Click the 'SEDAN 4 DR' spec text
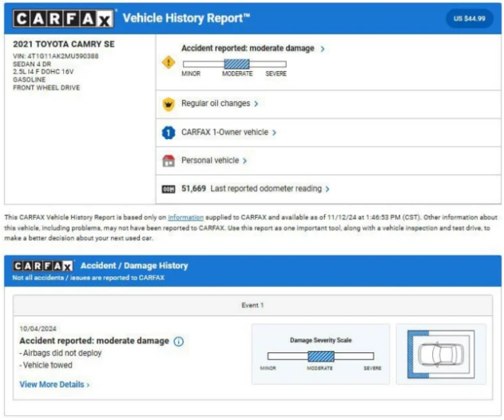The width and height of the screenshot is (504, 420). tap(32, 64)
